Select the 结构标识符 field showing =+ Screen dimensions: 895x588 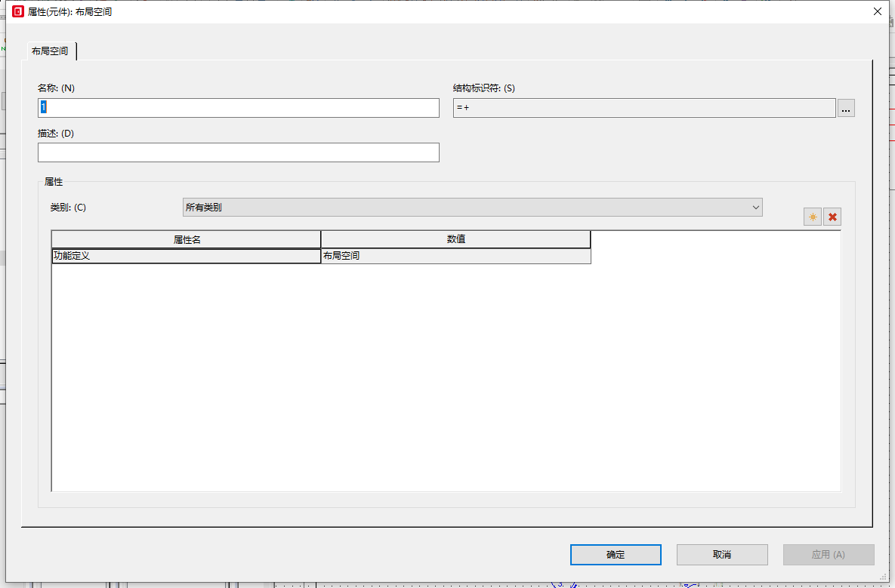(x=643, y=108)
